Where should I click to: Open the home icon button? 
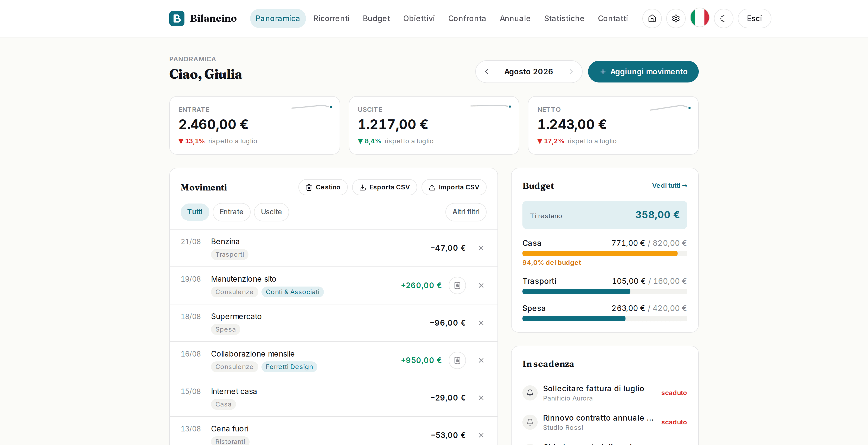pyautogui.click(x=652, y=18)
